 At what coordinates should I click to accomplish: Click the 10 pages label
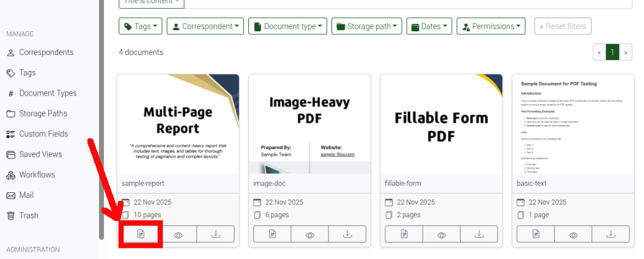pyautogui.click(x=147, y=215)
